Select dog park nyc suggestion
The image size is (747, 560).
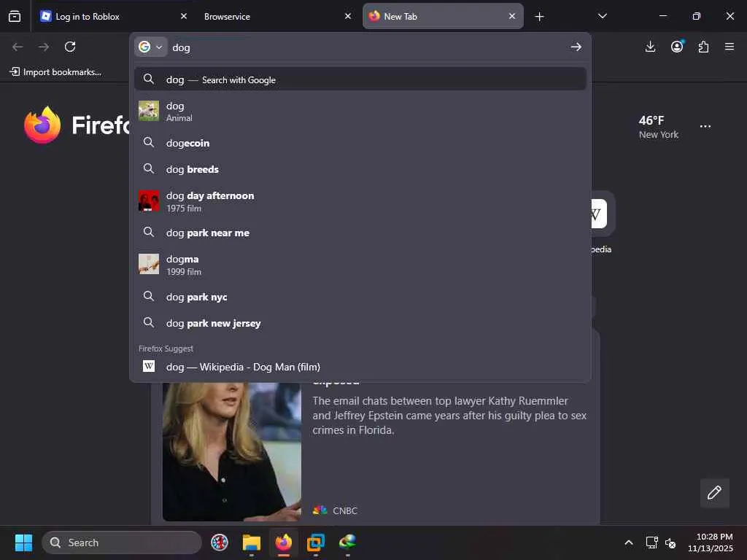point(360,297)
